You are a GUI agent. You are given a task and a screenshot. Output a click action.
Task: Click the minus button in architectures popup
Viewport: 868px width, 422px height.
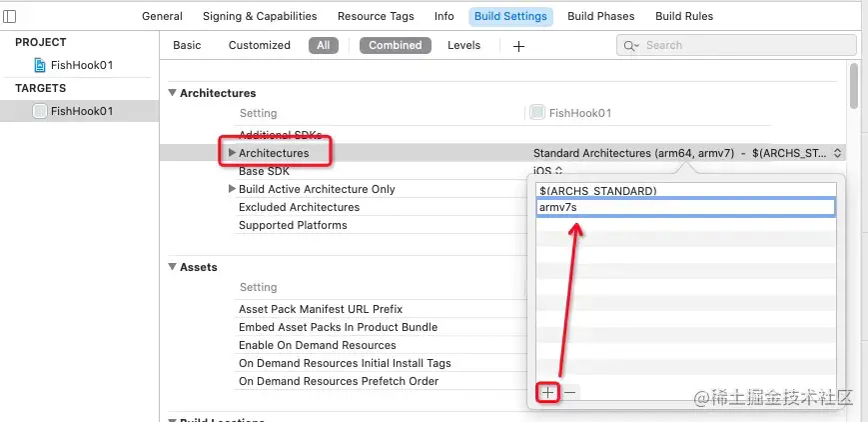pyautogui.click(x=569, y=393)
